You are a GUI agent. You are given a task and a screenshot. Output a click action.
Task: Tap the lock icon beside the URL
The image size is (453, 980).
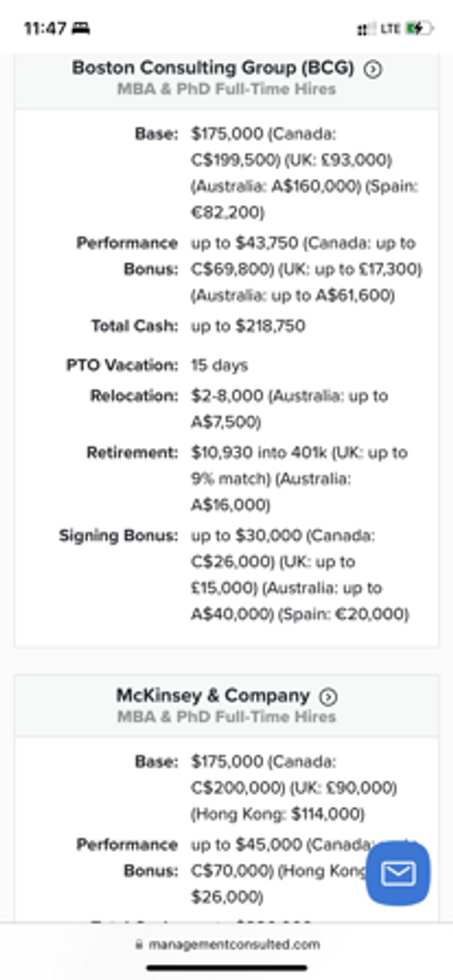[x=139, y=944]
